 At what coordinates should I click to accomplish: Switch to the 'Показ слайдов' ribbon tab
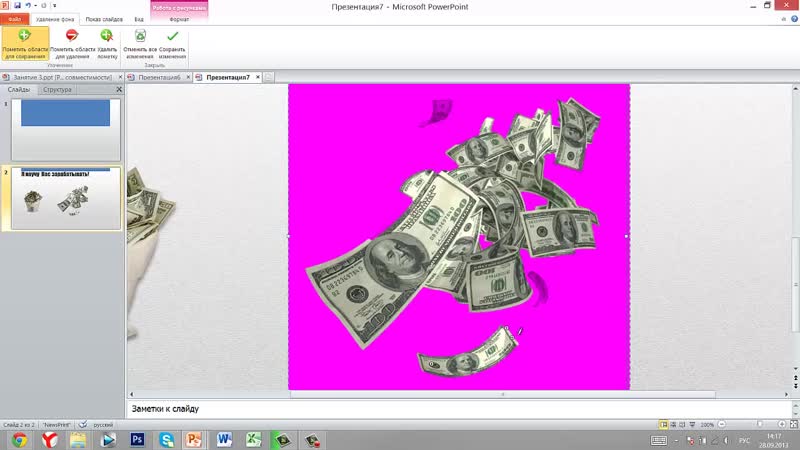(x=105, y=19)
